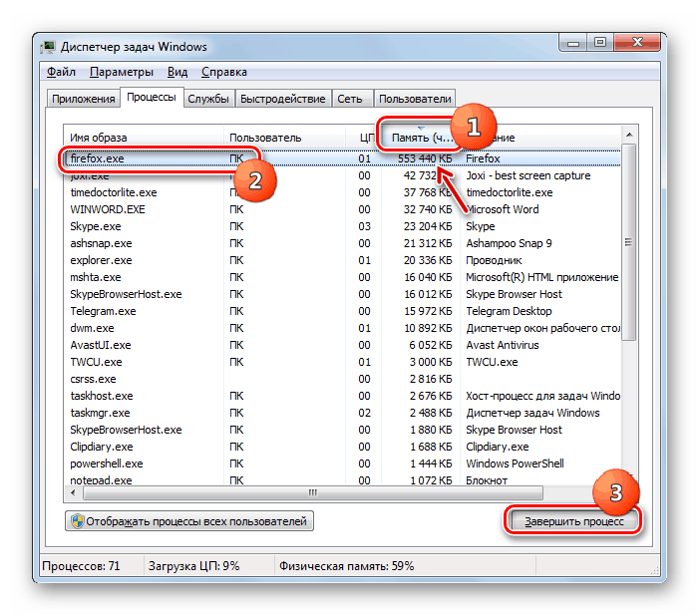Click the Процессов: 71 status entry
The width and height of the screenshot is (700, 616).
point(81,566)
